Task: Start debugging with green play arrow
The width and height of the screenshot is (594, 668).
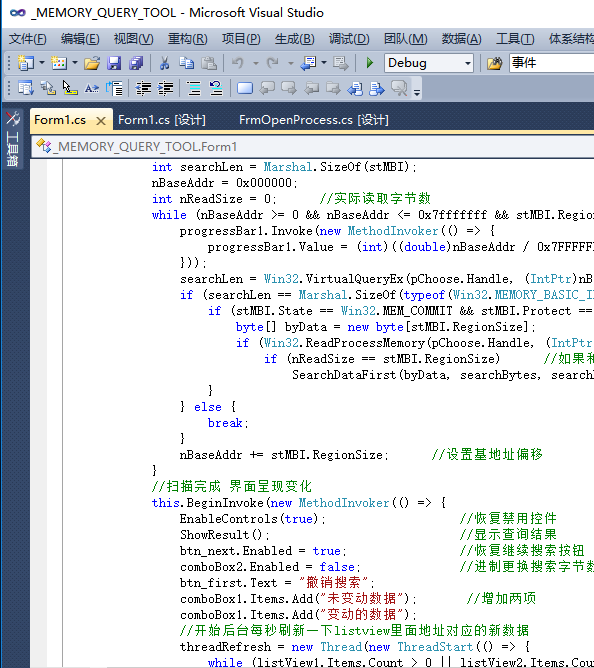Action: click(x=369, y=63)
